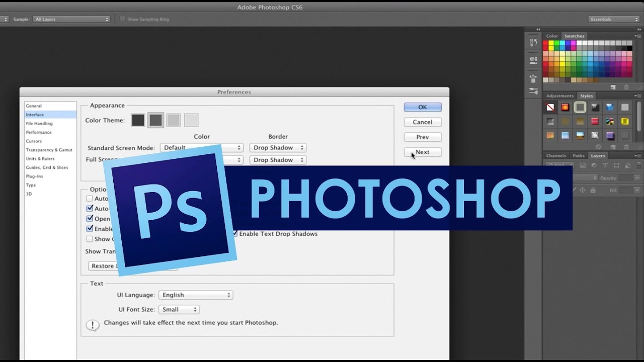Select Transparency & Gamut category
This screenshot has height=362, width=644.
click(x=49, y=150)
